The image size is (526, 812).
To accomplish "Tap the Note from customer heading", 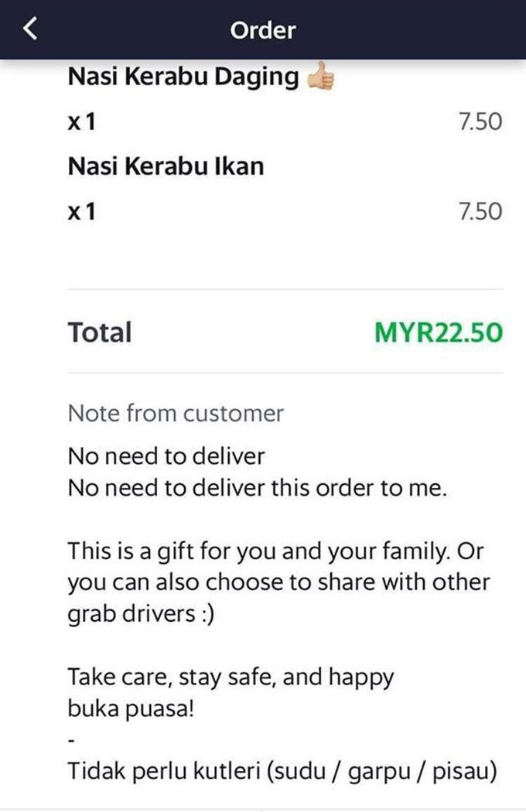I will [176, 413].
